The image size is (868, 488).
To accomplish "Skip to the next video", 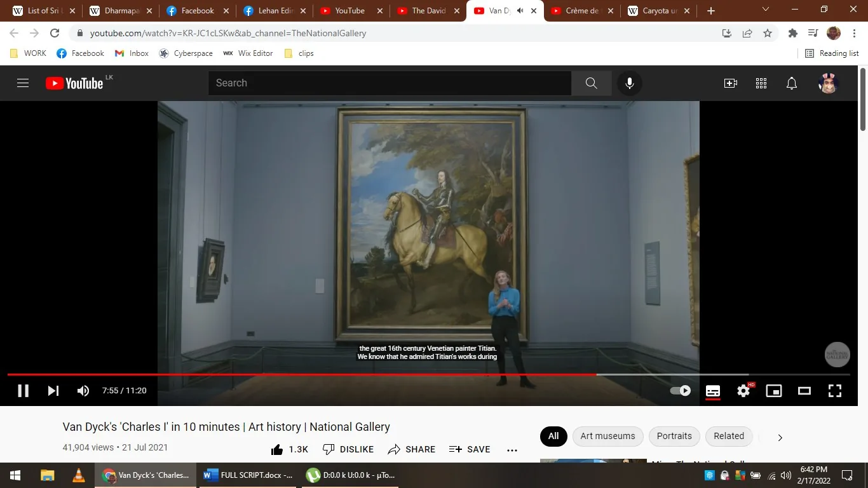I will [x=53, y=390].
